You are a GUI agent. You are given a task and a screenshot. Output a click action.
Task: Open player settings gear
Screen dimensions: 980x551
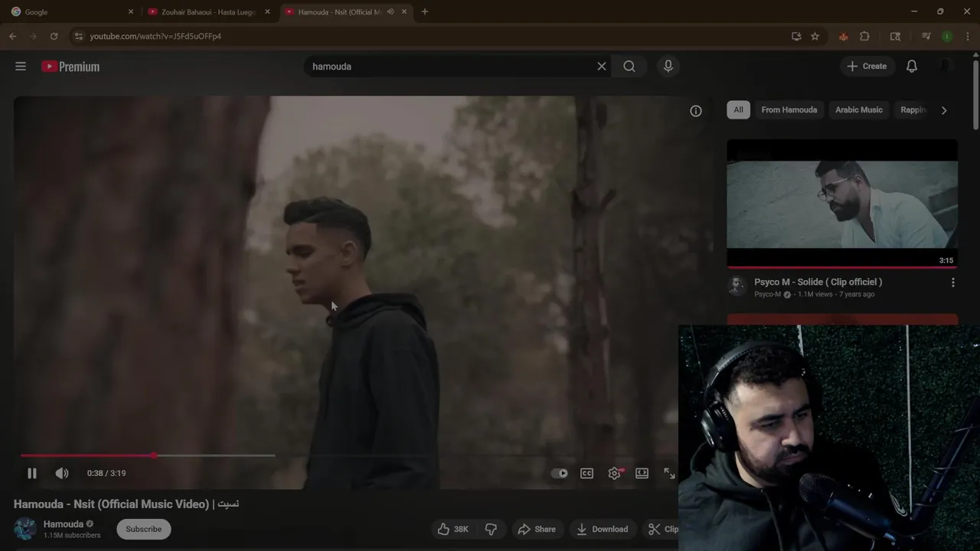click(615, 473)
